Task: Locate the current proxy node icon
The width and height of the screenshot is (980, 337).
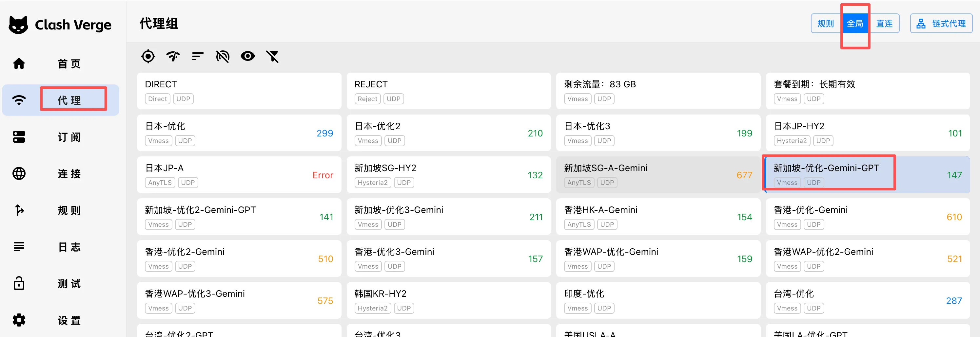Action: tap(148, 56)
